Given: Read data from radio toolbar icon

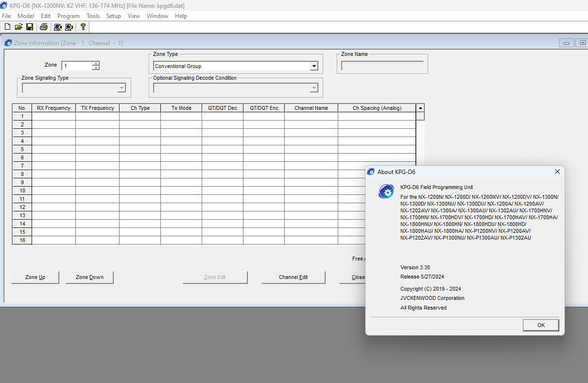Looking at the screenshot, I should click(58, 27).
